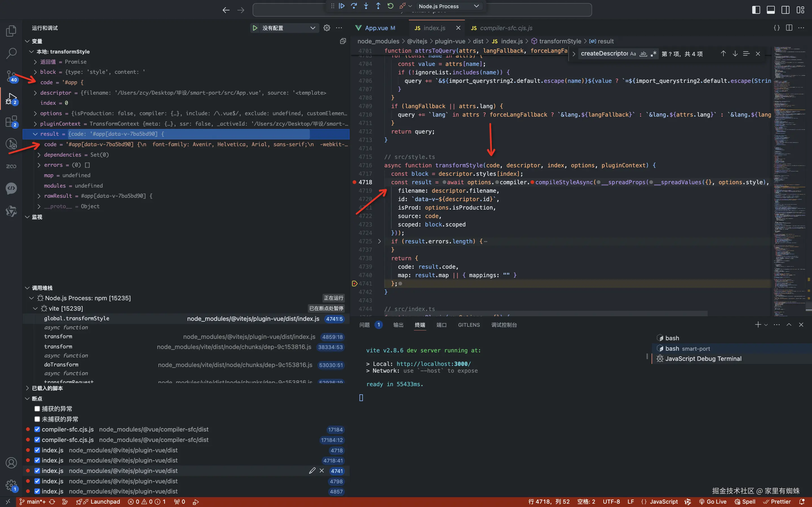
Task: Toggle match case in find widget
Action: pyautogui.click(x=633, y=54)
